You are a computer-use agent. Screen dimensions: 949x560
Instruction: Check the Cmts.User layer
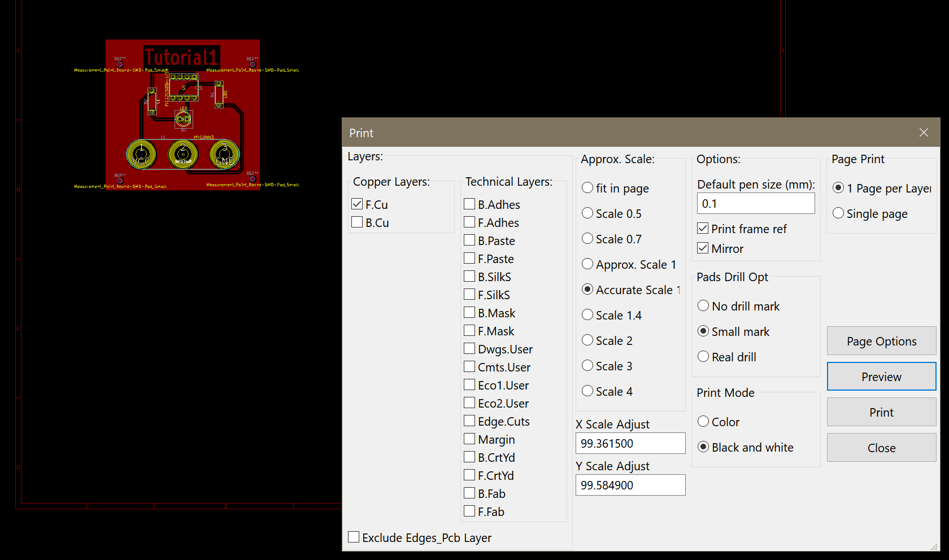point(469,367)
